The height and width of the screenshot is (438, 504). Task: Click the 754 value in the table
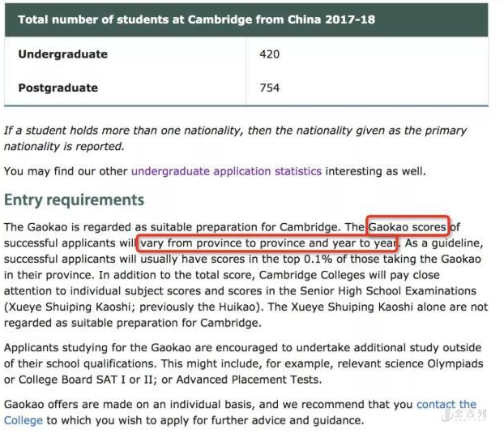pyautogui.click(x=270, y=88)
